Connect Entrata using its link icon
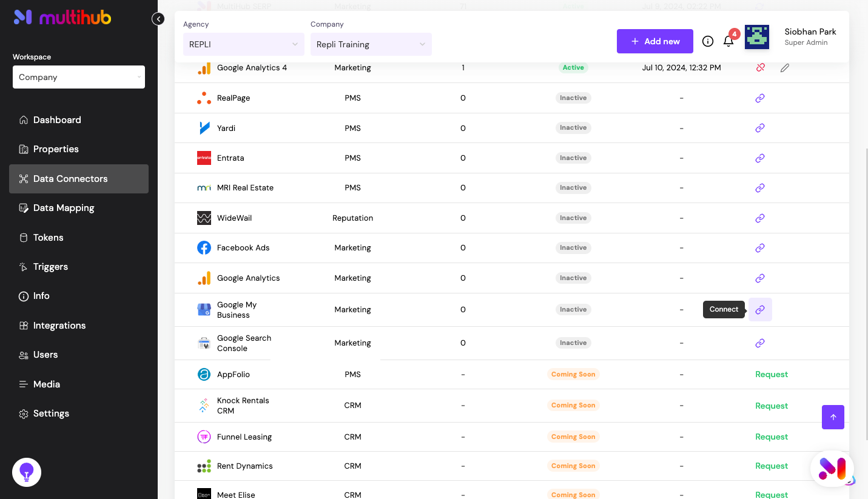Image resolution: width=868 pixels, height=499 pixels. (760, 158)
